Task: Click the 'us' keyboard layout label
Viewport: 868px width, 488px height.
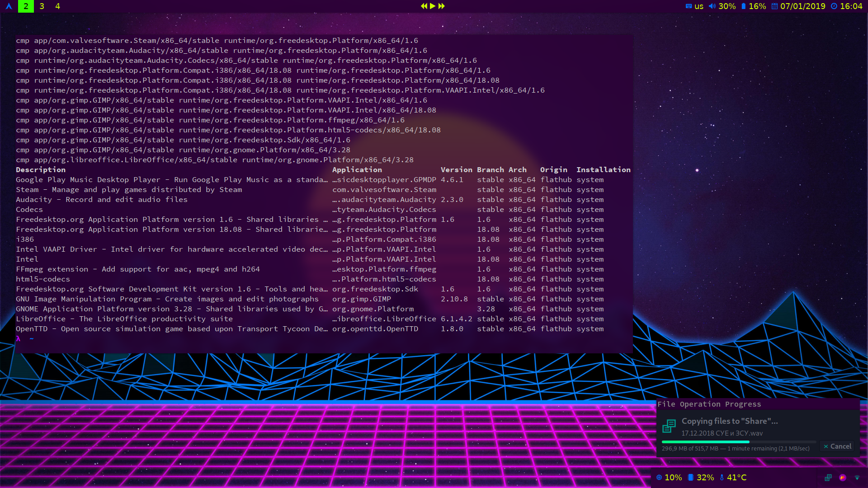Action: click(699, 6)
